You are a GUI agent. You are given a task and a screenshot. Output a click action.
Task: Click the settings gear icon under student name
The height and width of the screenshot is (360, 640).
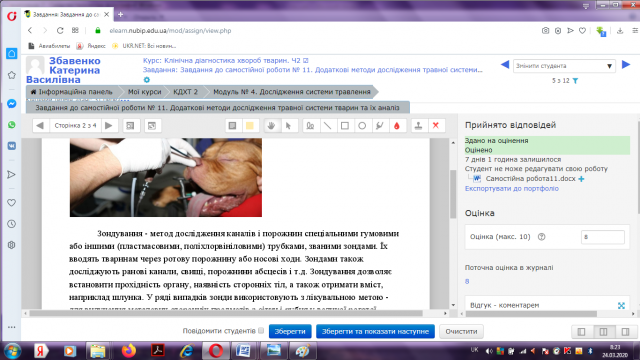[147, 80]
